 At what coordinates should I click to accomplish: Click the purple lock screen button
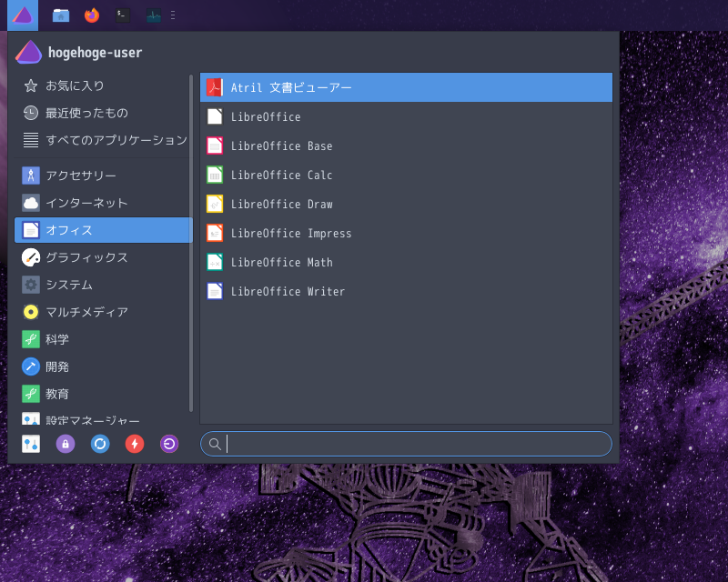66,444
